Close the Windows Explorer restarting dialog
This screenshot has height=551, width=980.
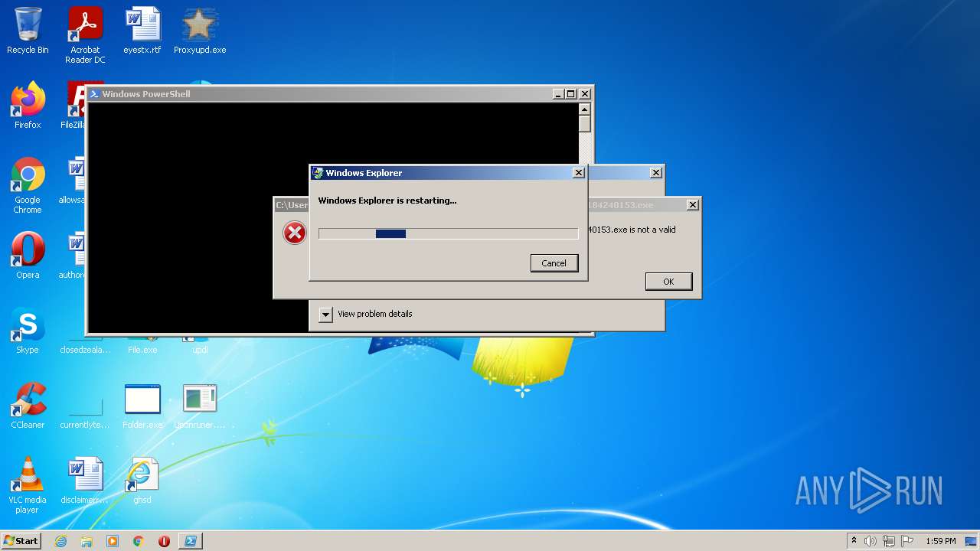[579, 173]
